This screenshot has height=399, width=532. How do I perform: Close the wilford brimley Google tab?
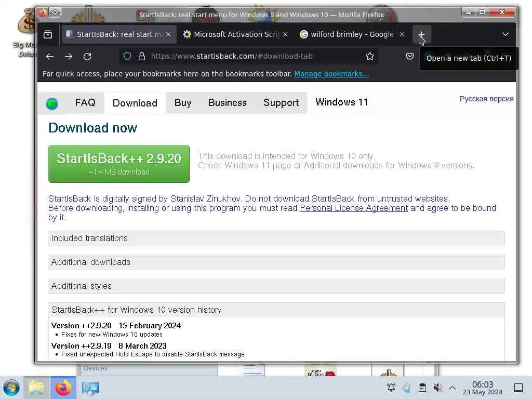click(x=402, y=34)
